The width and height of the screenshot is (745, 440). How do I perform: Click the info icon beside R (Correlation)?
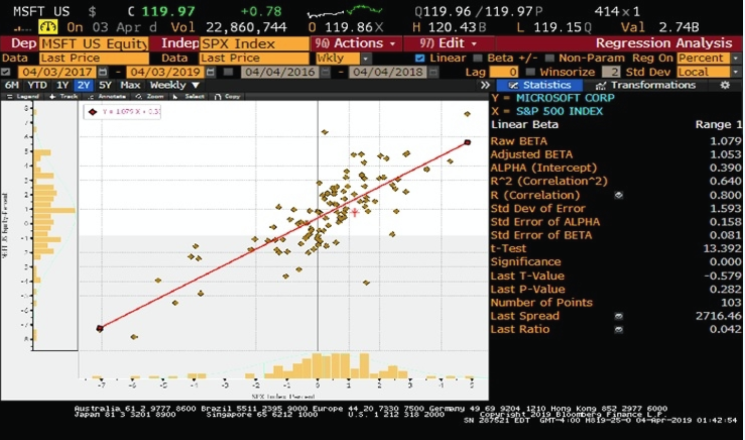tap(619, 195)
